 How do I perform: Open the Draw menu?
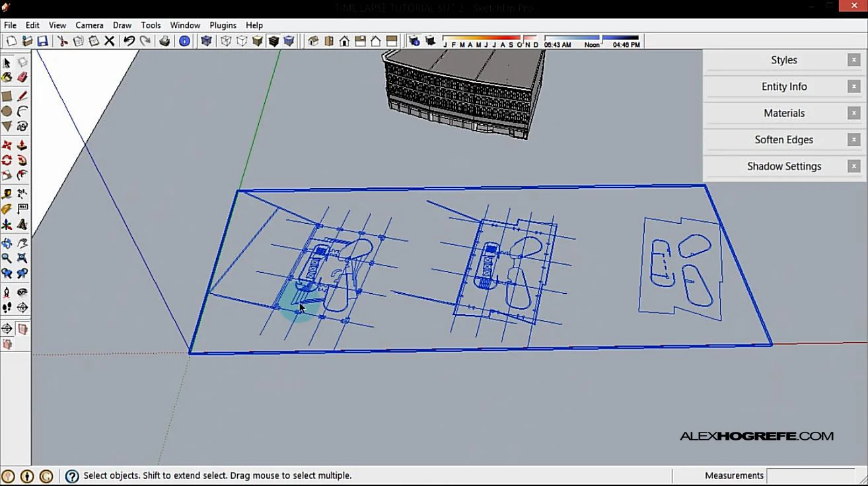coord(122,25)
